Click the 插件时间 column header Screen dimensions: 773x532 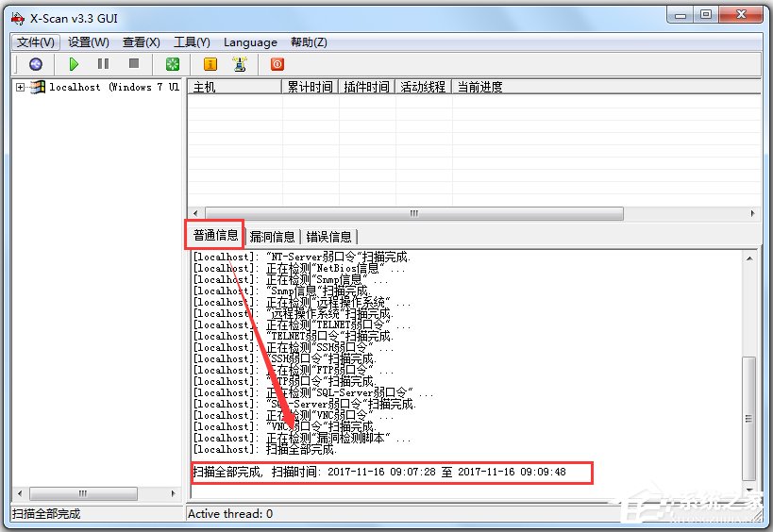367,87
